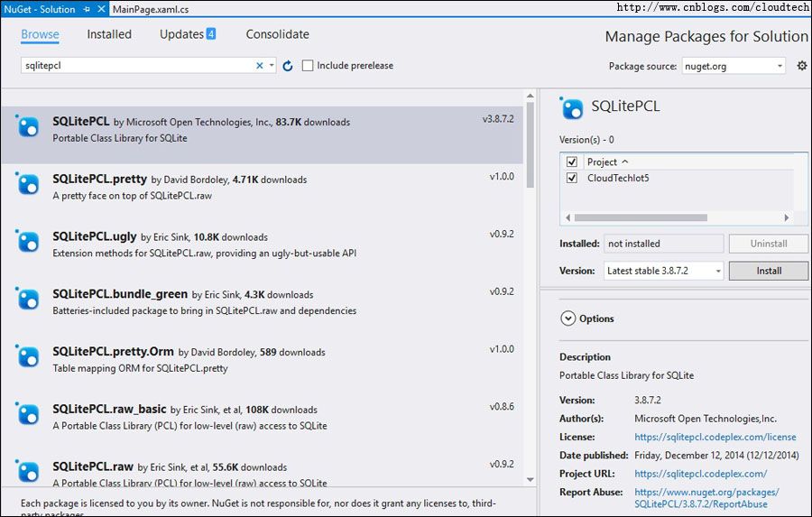Image resolution: width=812 pixels, height=517 pixels.
Task: Open the Project URL sqlitepcl.codeplex.com link
Action: [x=701, y=474]
